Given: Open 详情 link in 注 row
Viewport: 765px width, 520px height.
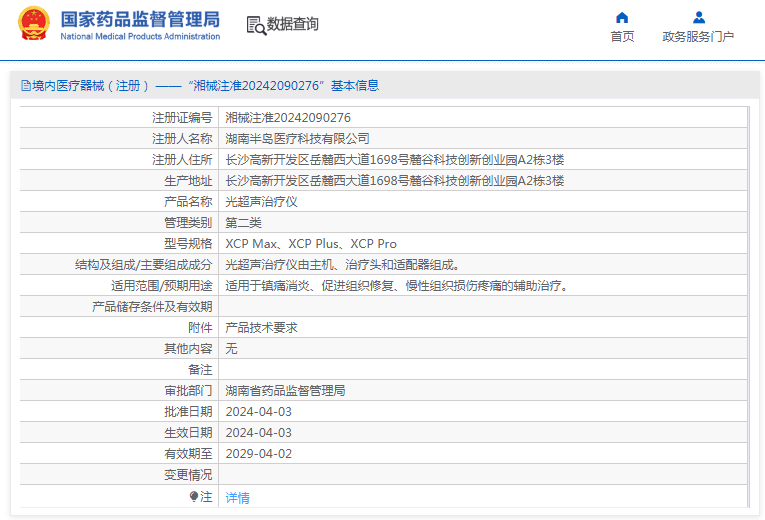Looking at the screenshot, I should (x=238, y=498).
